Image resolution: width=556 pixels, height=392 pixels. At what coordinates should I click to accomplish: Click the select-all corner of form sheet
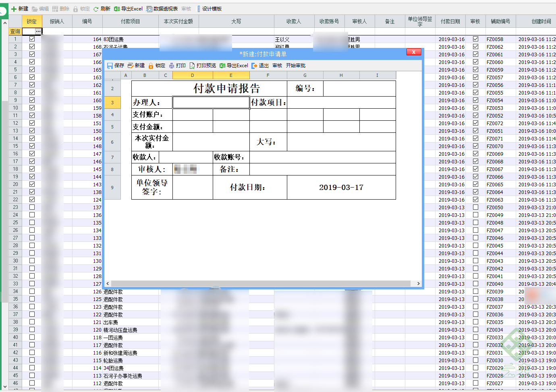click(112, 75)
